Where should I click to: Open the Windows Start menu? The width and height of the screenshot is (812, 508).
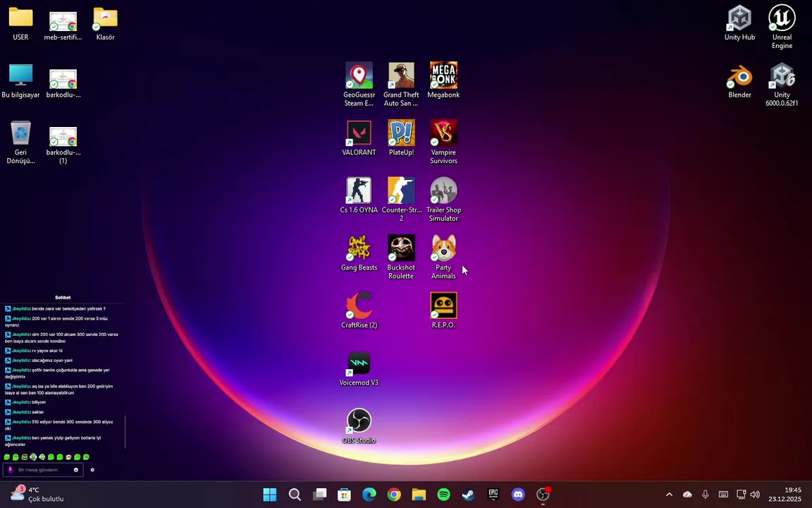point(270,495)
